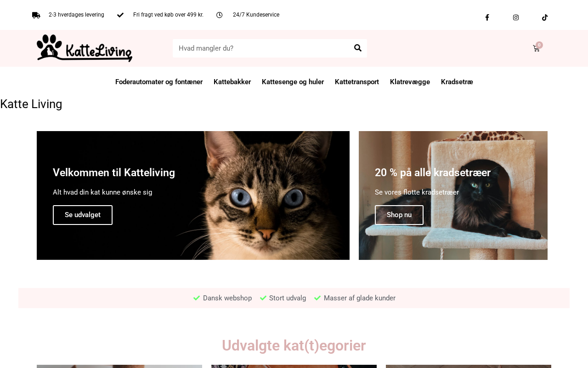Screen dimensions: 588x368
Task: Click the 24/7 Kundeservice clock icon
Action: click(220, 15)
